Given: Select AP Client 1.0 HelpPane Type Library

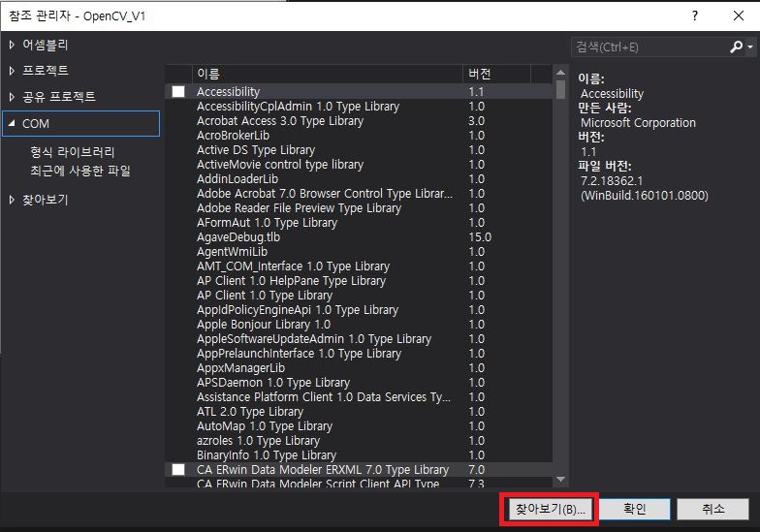Looking at the screenshot, I should [359, 281].
